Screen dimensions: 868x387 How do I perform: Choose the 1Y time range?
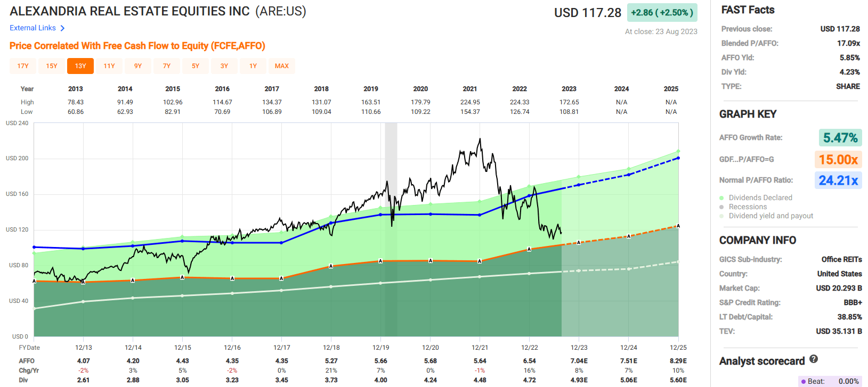[x=253, y=66]
